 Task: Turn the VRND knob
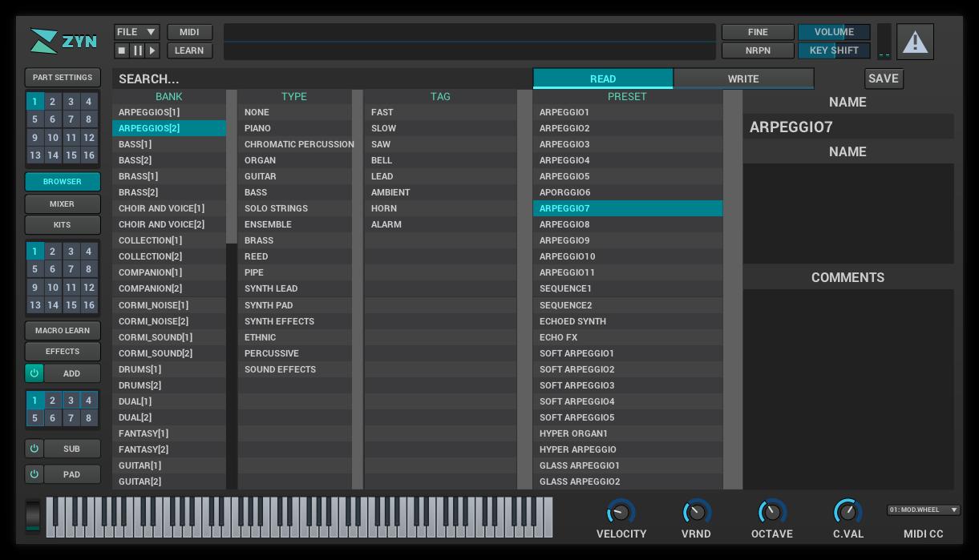pos(696,511)
